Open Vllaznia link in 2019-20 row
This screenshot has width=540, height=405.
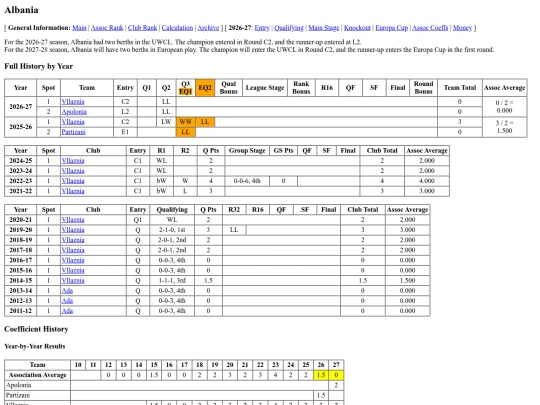[73, 230]
